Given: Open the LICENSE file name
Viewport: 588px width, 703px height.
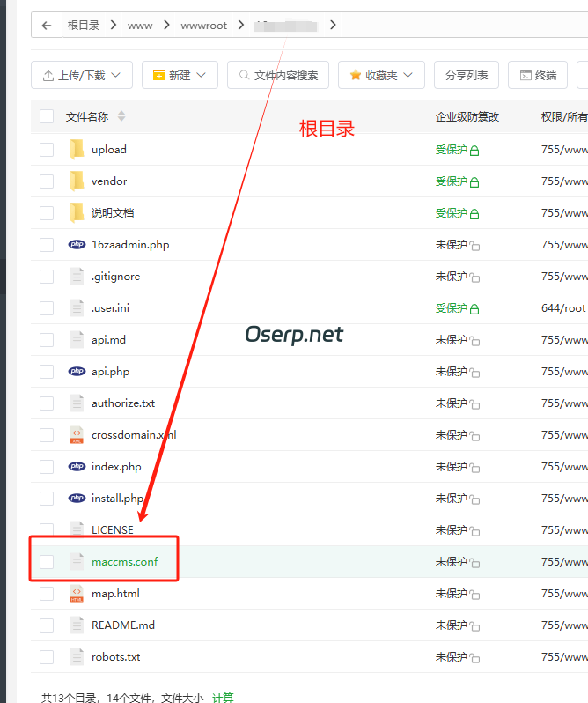Looking at the screenshot, I should pyautogui.click(x=113, y=530).
